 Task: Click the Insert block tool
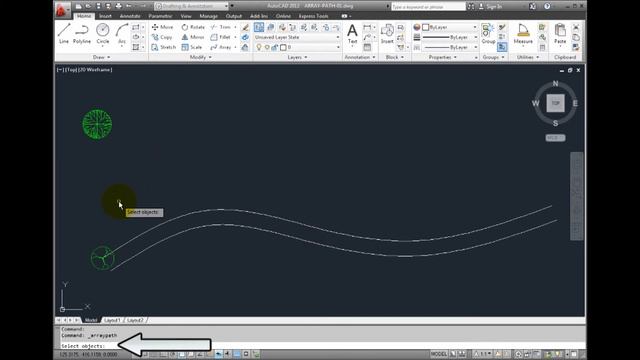point(387,33)
